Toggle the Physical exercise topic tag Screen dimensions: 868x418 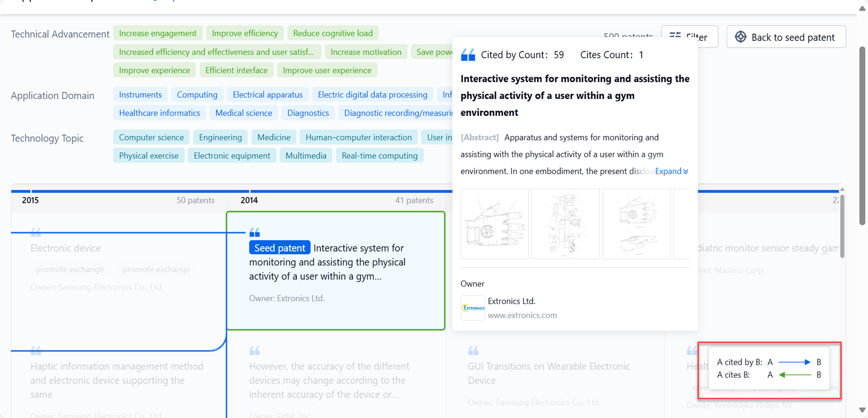149,155
